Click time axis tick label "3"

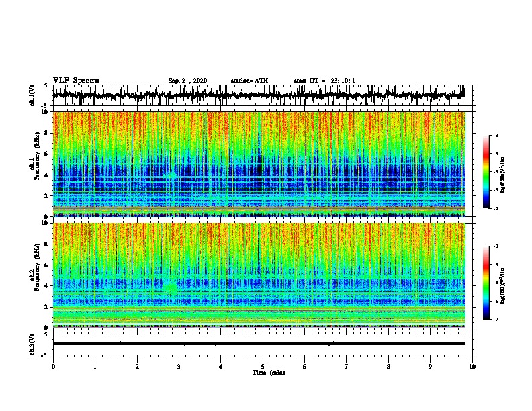(179, 367)
